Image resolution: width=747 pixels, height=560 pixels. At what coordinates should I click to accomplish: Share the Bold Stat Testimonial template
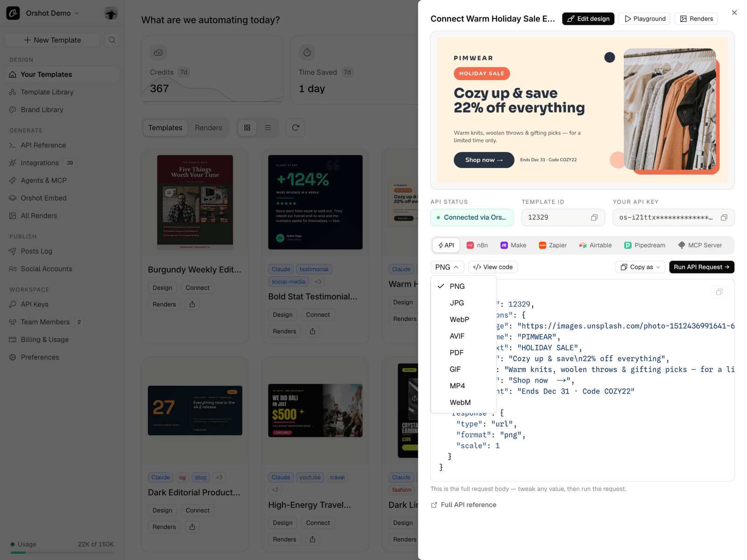click(x=313, y=331)
